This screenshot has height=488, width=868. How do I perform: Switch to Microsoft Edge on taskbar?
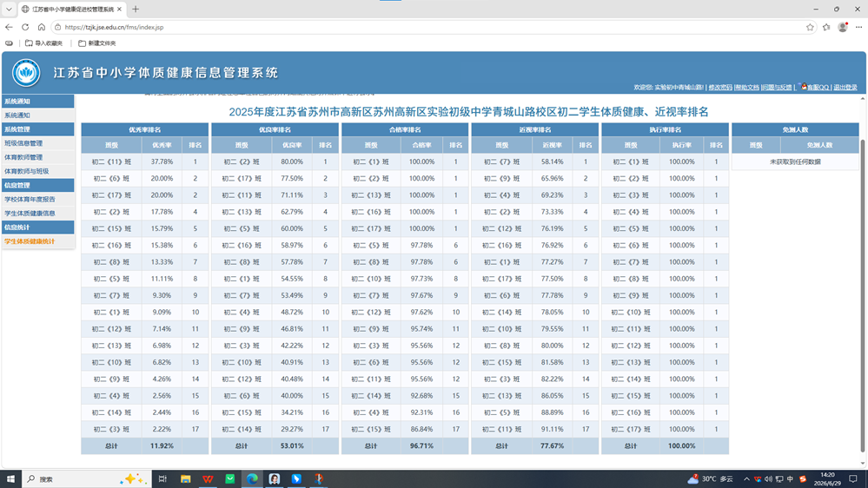tap(252, 479)
